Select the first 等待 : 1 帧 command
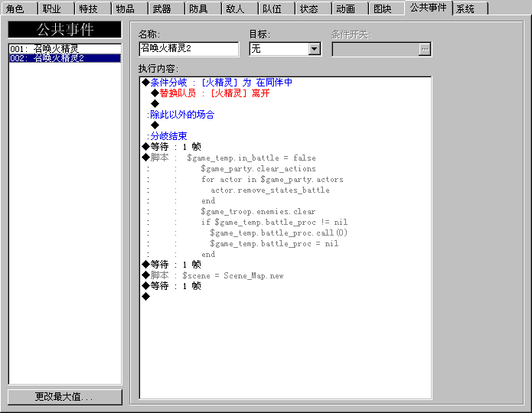Image resolution: width=532 pixels, height=413 pixels. point(285,147)
